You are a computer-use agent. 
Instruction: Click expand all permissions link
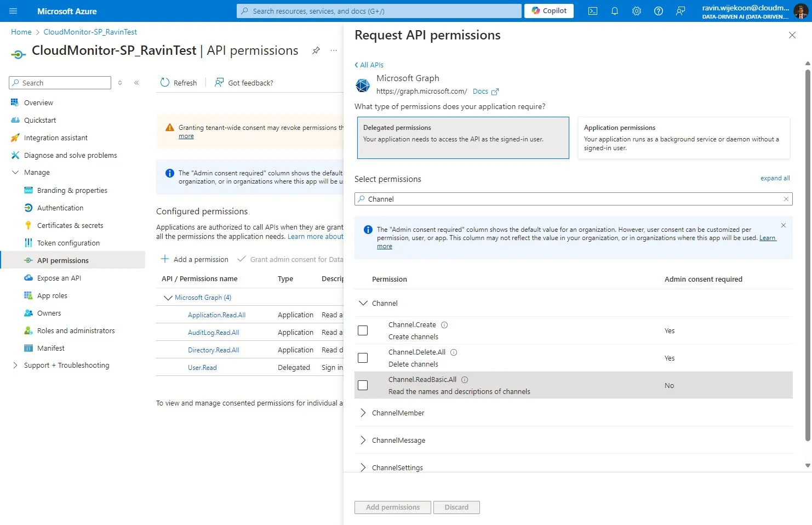[x=775, y=178]
